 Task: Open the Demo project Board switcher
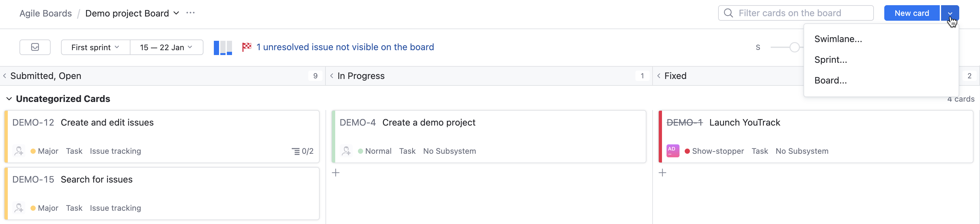pos(176,13)
